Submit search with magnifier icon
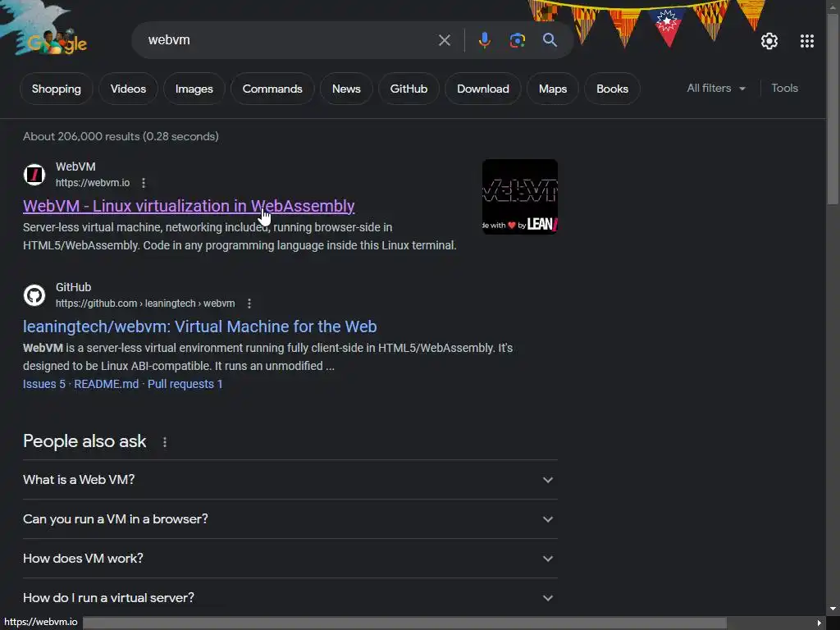 tap(550, 40)
